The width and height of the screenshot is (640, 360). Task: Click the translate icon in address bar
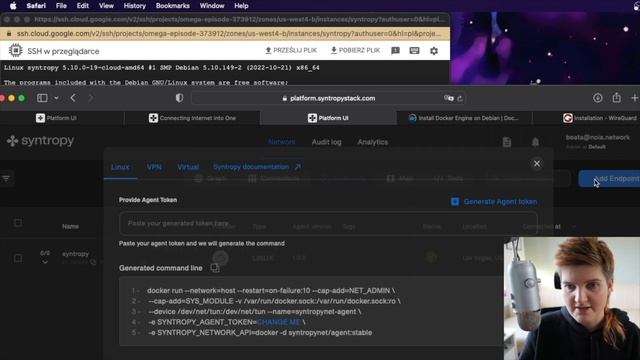coord(449,98)
